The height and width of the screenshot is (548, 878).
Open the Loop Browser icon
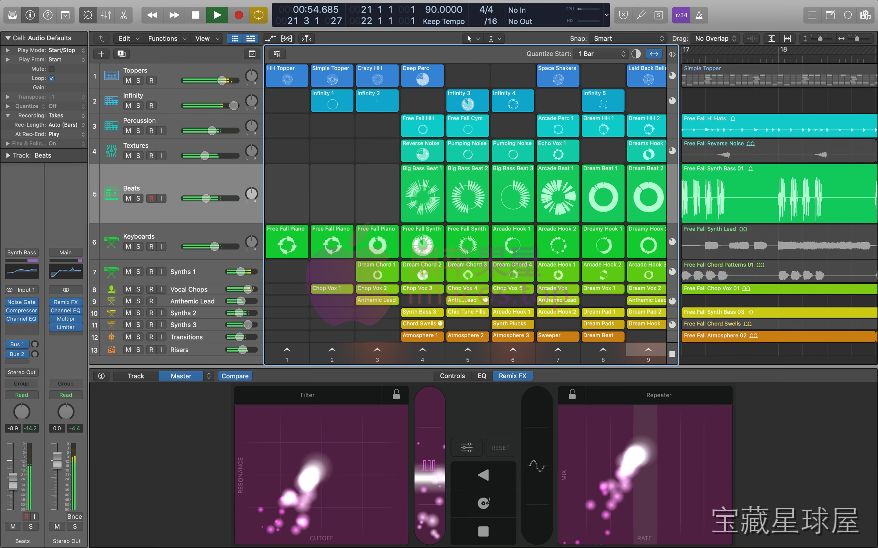[848, 15]
